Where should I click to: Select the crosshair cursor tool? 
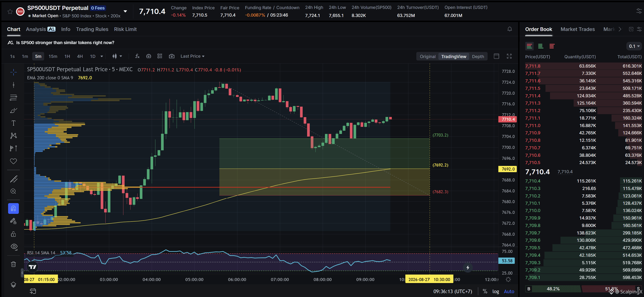14,72
